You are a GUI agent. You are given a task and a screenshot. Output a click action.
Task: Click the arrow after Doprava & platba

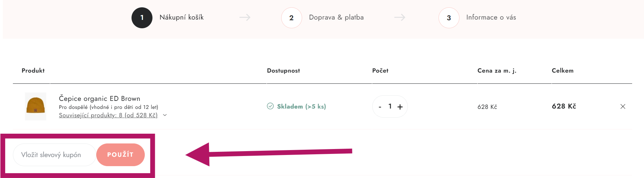400,17
